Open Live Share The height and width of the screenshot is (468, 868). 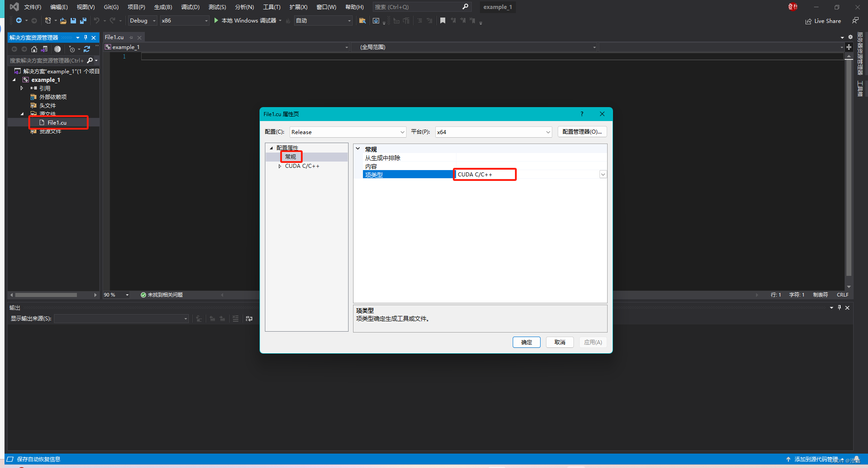click(823, 21)
